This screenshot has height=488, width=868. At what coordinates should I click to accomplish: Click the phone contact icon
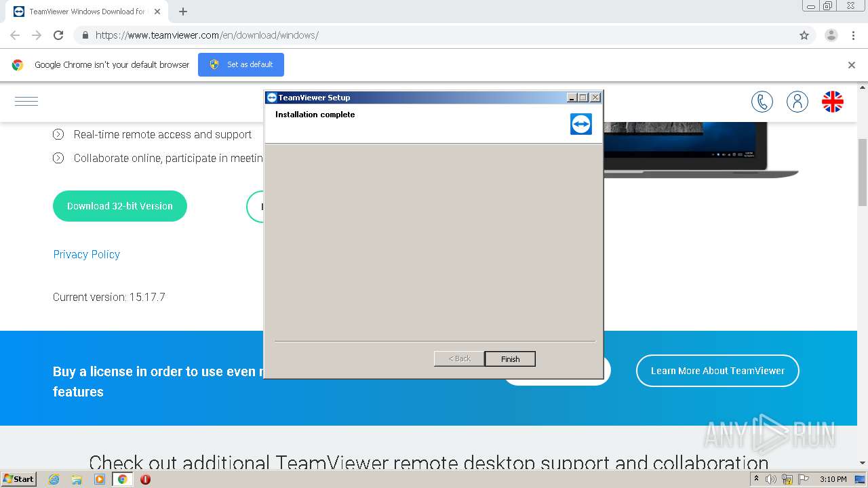(x=762, y=102)
